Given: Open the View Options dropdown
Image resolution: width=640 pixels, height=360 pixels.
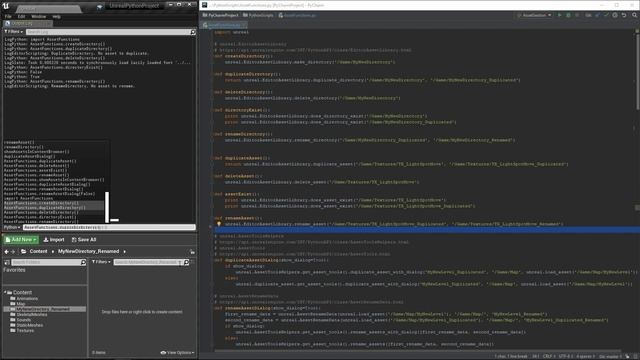Looking at the screenshot, I should click(177, 353).
